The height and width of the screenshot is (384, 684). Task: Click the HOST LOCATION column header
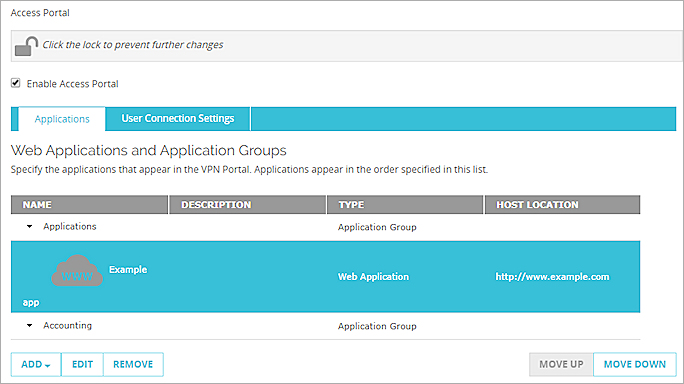pos(562,205)
